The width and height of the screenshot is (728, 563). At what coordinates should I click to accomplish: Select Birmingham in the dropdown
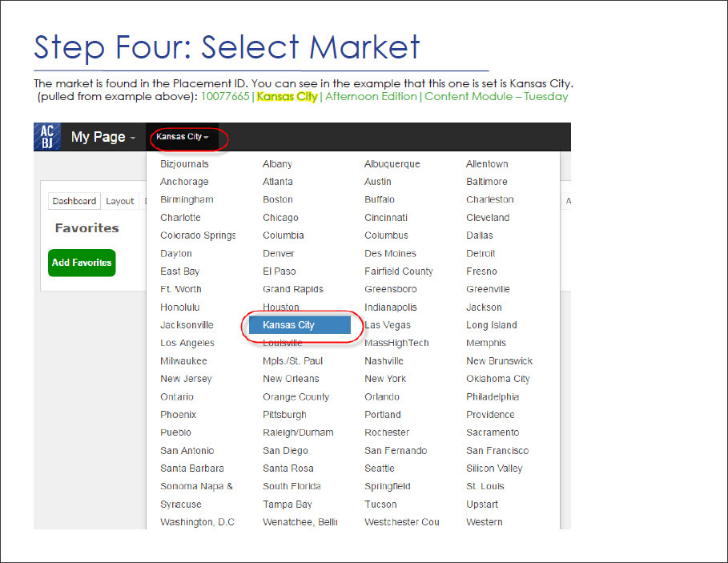click(187, 199)
